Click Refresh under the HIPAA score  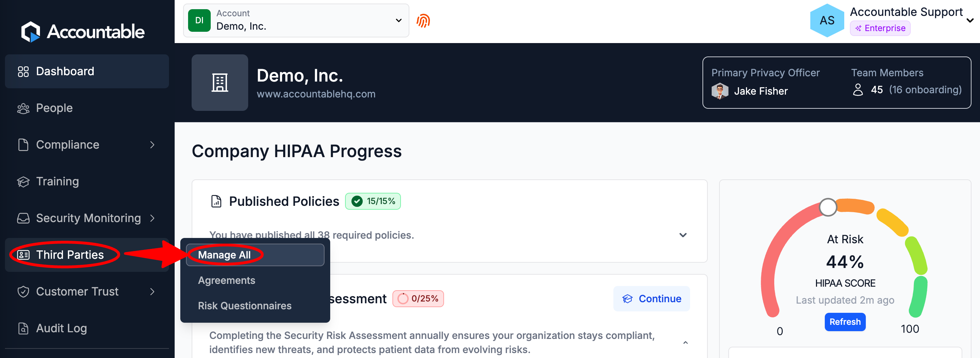tap(845, 322)
